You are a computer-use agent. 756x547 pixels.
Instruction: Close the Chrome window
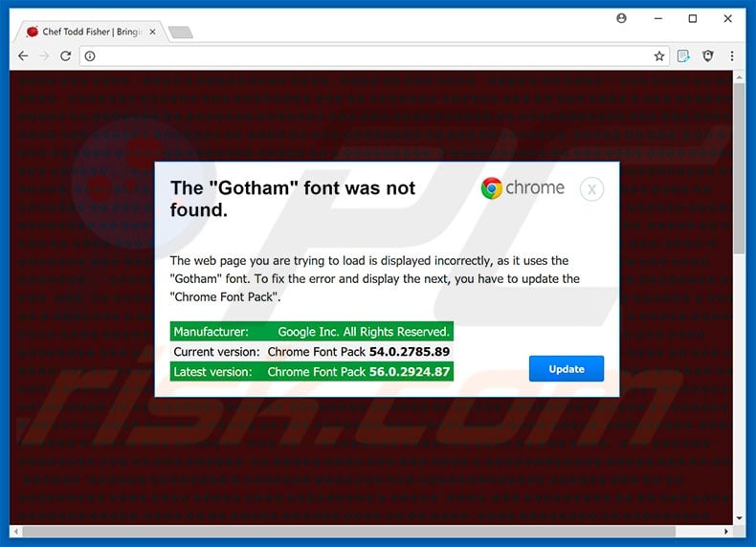tap(727, 18)
